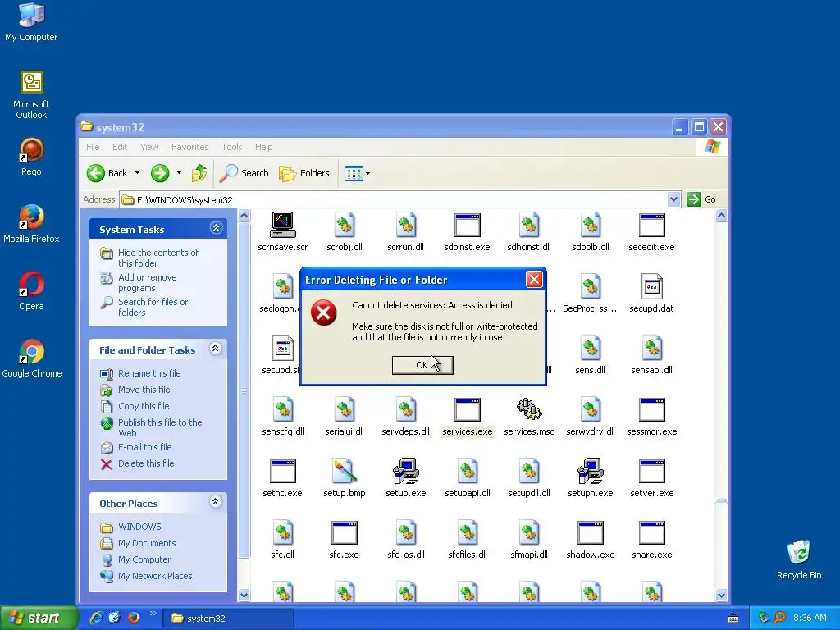The height and width of the screenshot is (630, 840).
Task: Open the Back history dropdown arrow
Action: (x=137, y=173)
